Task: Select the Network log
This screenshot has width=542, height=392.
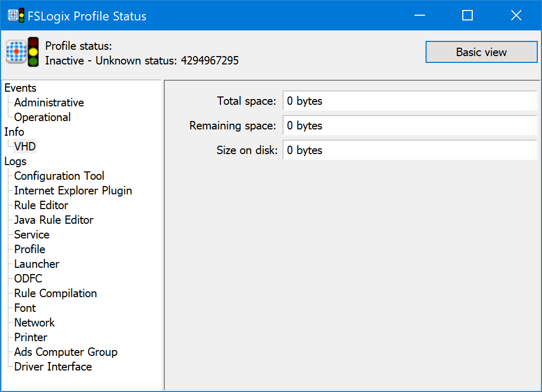Action: click(34, 322)
